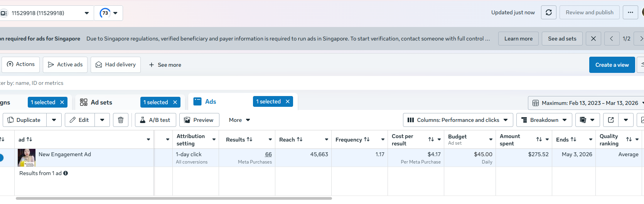This screenshot has height=204, width=644.
Task: Go to previous notification with left chevron
Action: [x=611, y=39]
